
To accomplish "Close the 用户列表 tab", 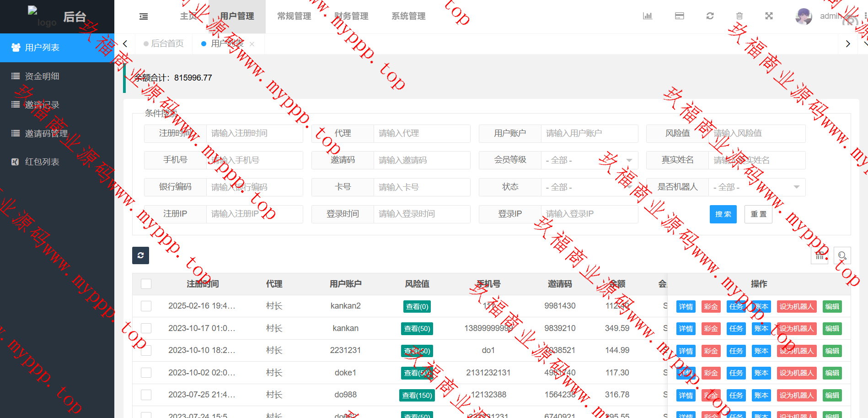I will (252, 44).
